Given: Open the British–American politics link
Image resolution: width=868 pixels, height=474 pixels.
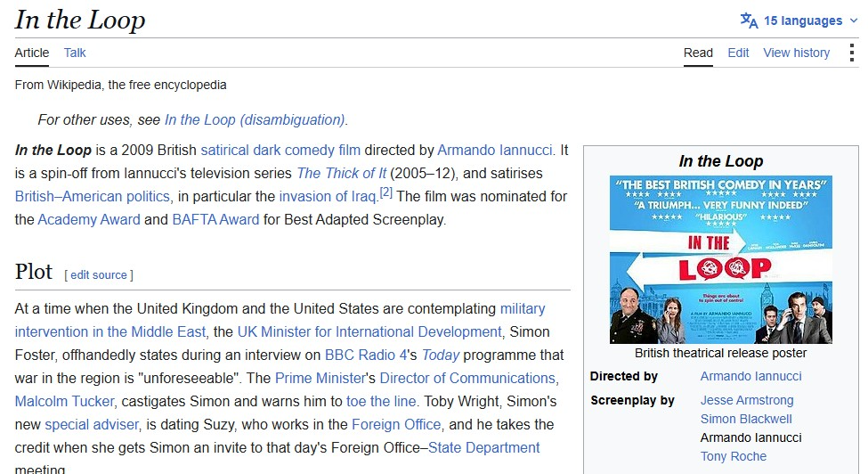Looking at the screenshot, I should click(x=93, y=197).
